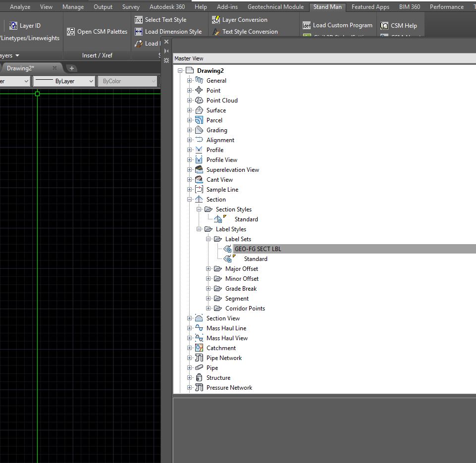Expand the Grade Break folder
This screenshot has width=476, height=463.
pos(208,289)
